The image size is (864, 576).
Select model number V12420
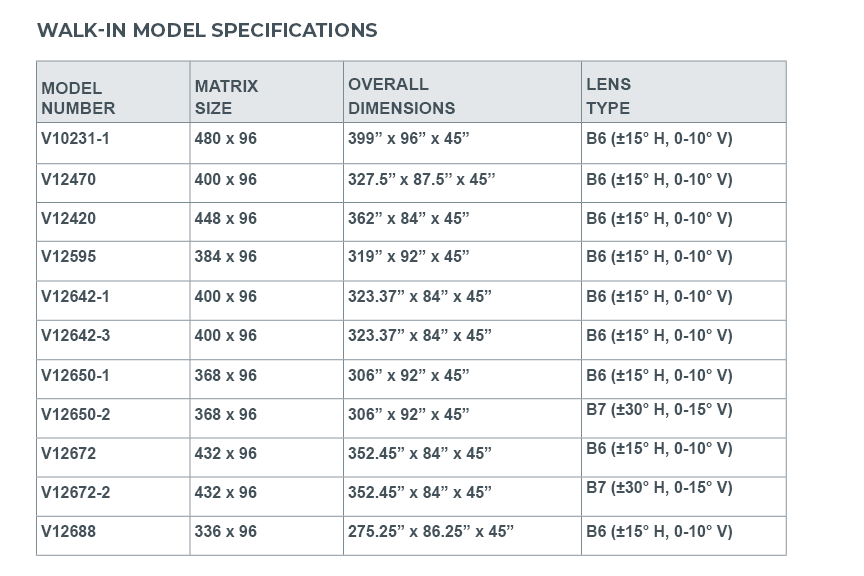point(68,218)
